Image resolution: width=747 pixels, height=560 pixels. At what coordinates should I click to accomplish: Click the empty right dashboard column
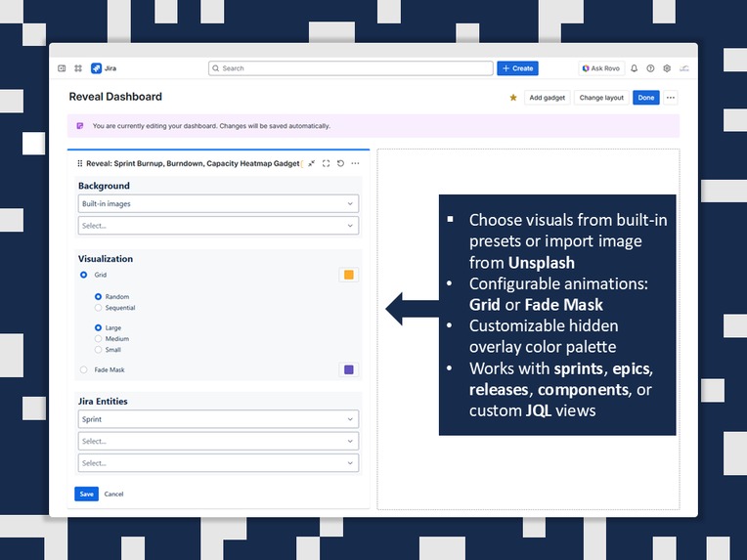(528, 329)
